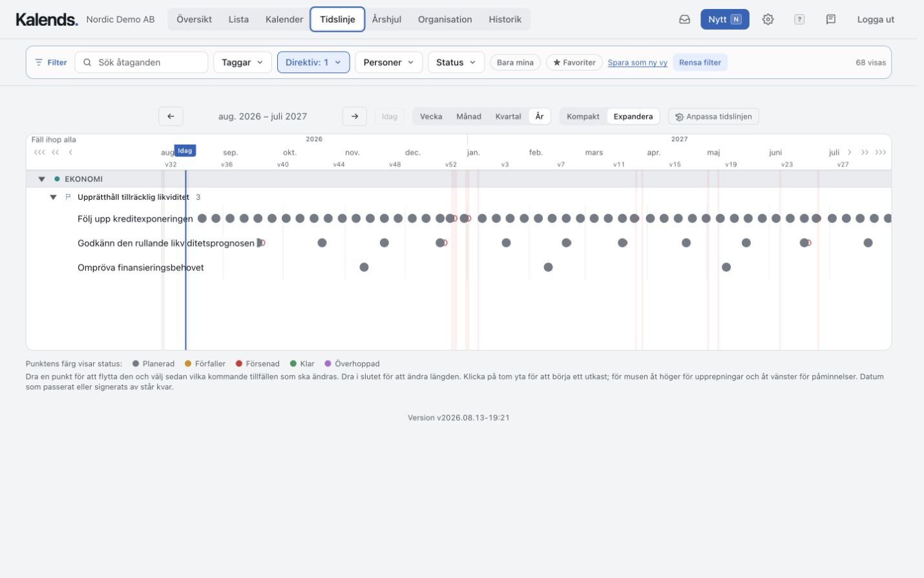Click the Nytt button

pos(725,19)
